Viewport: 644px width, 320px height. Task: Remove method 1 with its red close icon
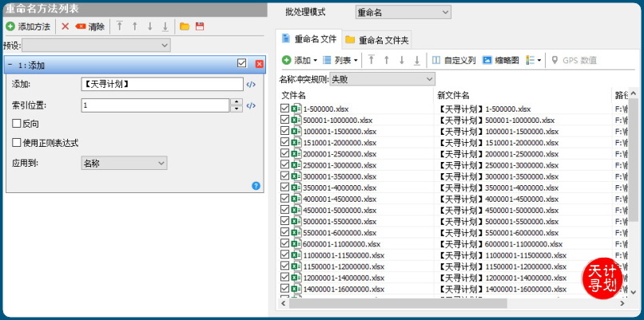pos(259,64)
